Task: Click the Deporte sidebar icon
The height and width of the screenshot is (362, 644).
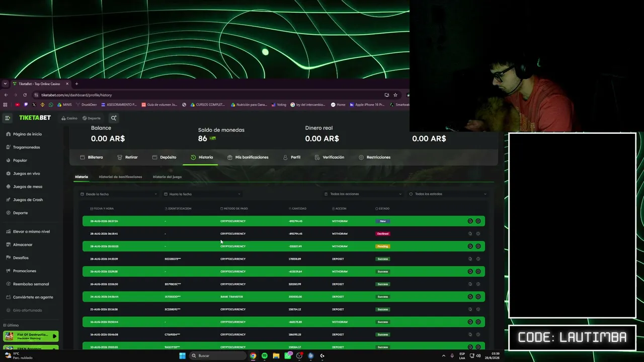Action: click(x=8, y=213)
